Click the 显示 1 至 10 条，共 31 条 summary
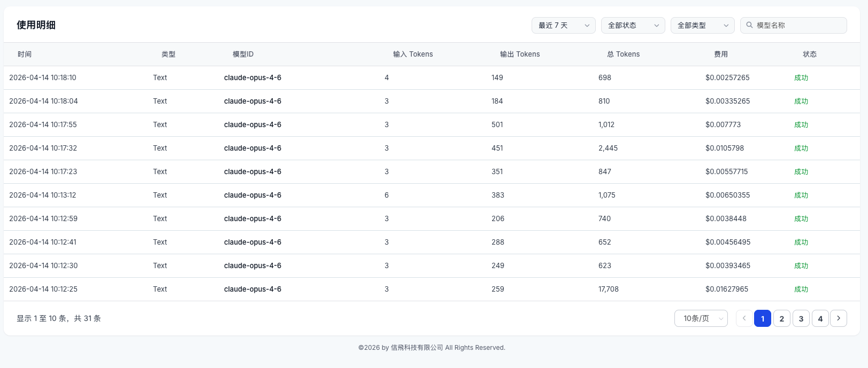The image size is (868, 368). point(59,318)
